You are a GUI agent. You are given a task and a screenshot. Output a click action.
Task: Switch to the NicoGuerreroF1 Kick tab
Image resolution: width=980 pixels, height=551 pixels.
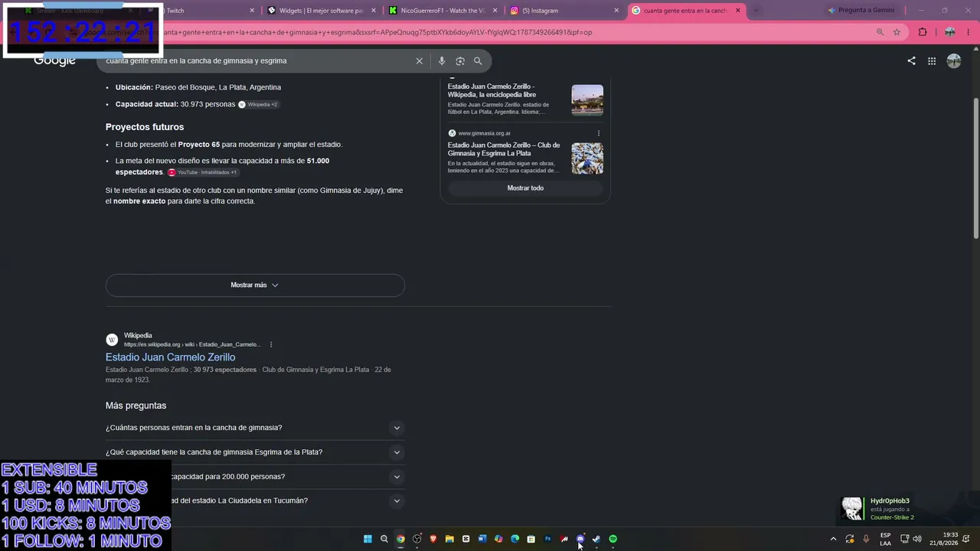pos(443,11)
